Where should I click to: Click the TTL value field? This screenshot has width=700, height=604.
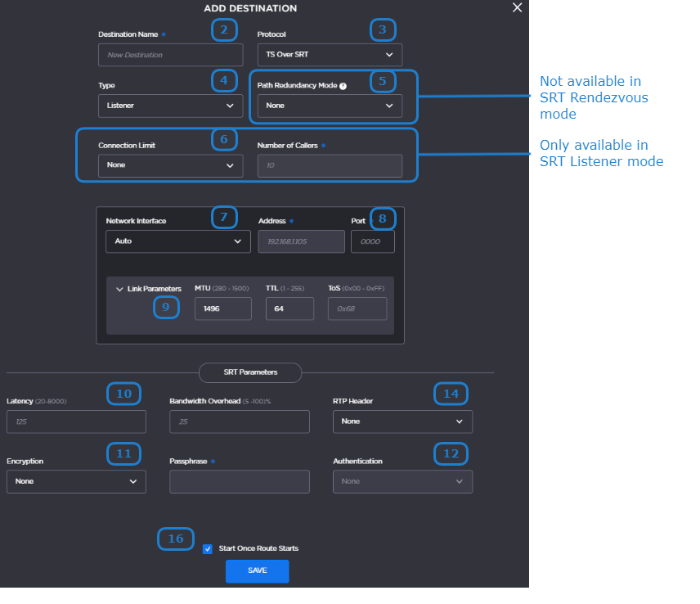pyautogui.click(x=289, y=309)
